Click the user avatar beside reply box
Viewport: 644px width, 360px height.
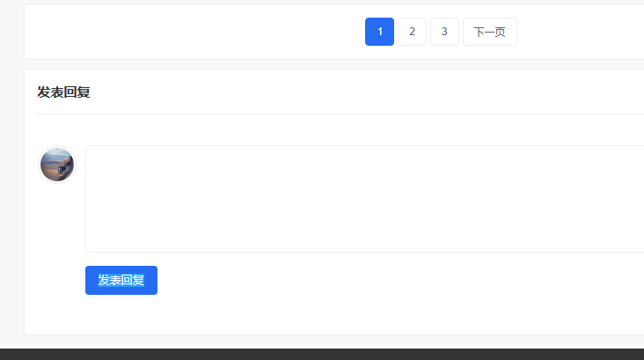[57, 165]
